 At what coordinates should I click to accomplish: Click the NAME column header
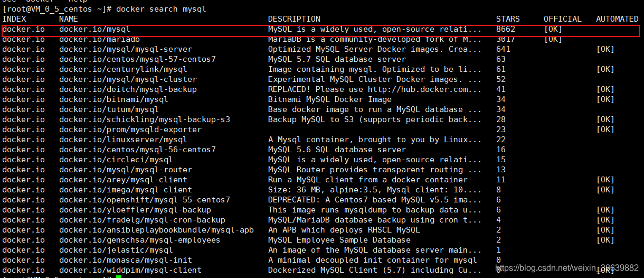[x=69, y=19]
